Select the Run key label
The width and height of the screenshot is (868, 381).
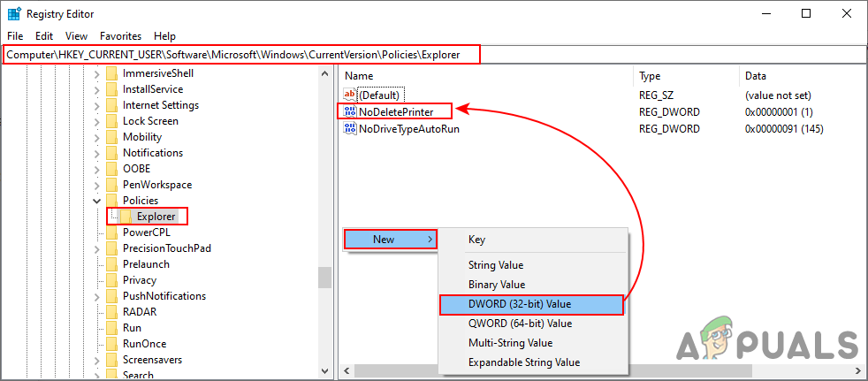click(x=132, y=328)
